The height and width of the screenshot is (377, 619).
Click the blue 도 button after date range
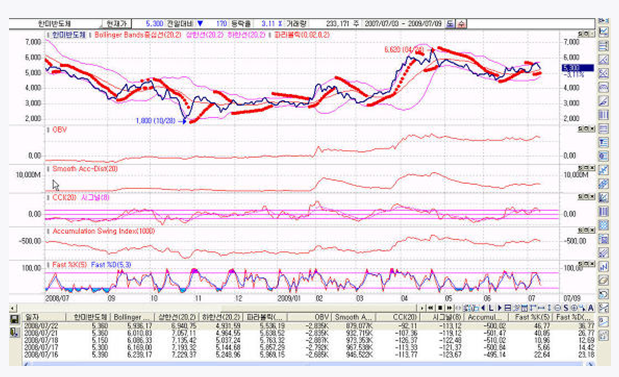(450, 24)
